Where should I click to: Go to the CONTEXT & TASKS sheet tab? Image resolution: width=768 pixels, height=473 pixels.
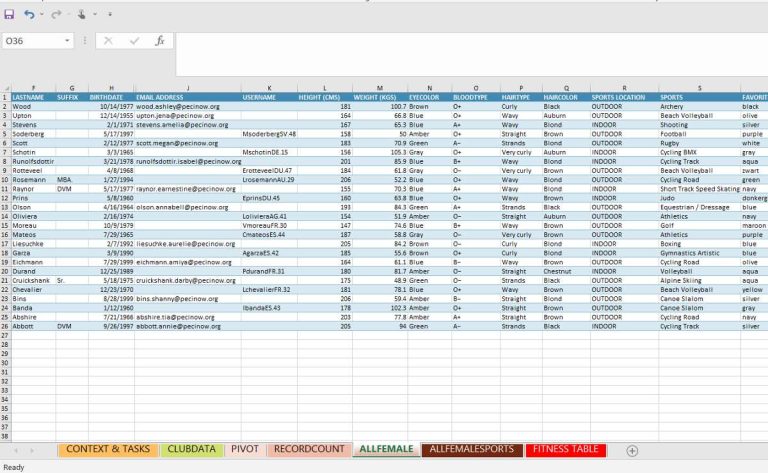[x=108, y=450]
